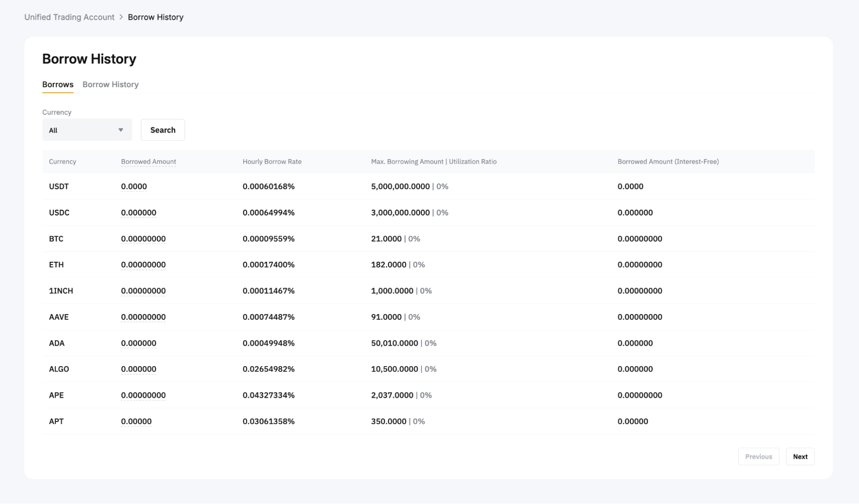Click the Next page button
This screenshot has width=859, height=504.
point(800,457)
